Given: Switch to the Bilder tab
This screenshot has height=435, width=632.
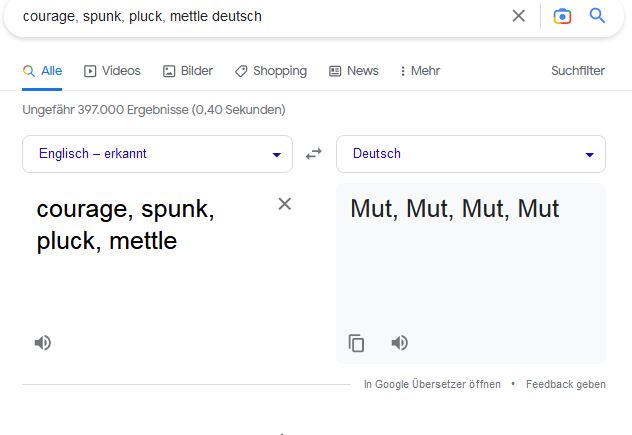Looking at the screenshot, I should point(188,71).
